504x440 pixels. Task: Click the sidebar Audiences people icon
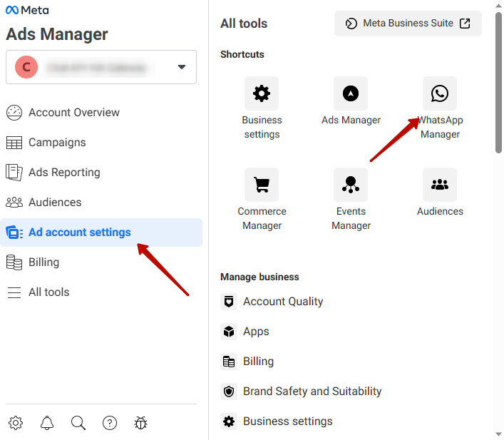coord(14,203)
